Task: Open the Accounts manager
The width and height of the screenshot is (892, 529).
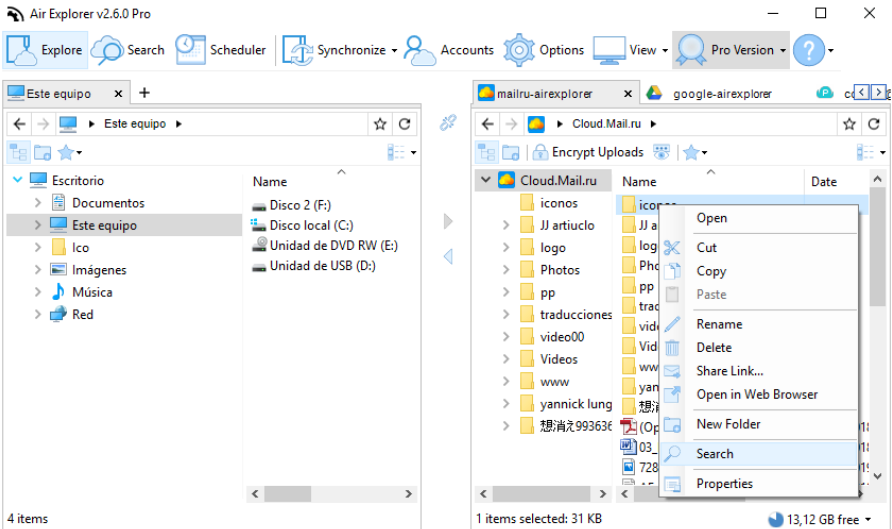Action: click(x=448, y=50)
